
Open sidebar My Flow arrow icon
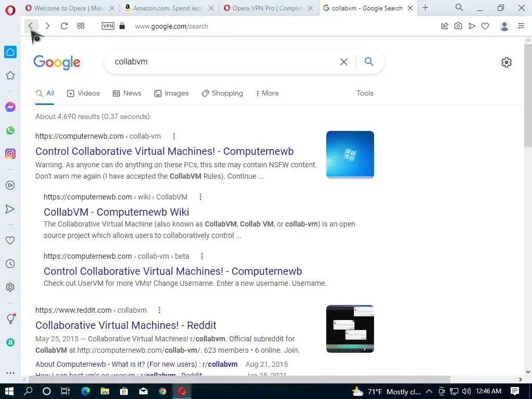[x=10, y=209]
